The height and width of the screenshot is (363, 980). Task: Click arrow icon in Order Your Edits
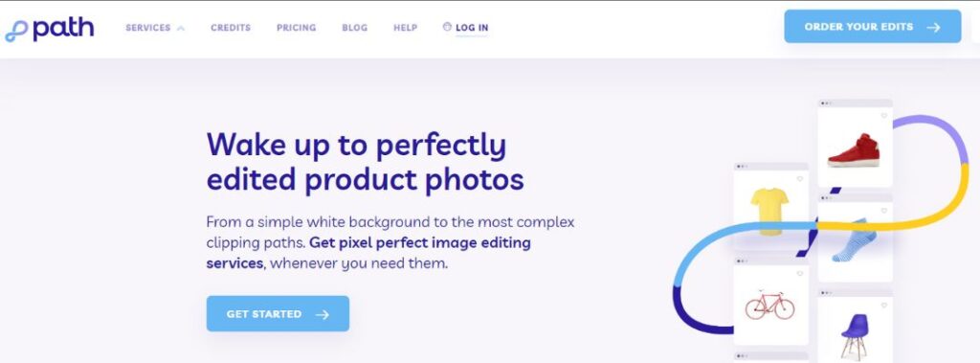coord(934,27)
